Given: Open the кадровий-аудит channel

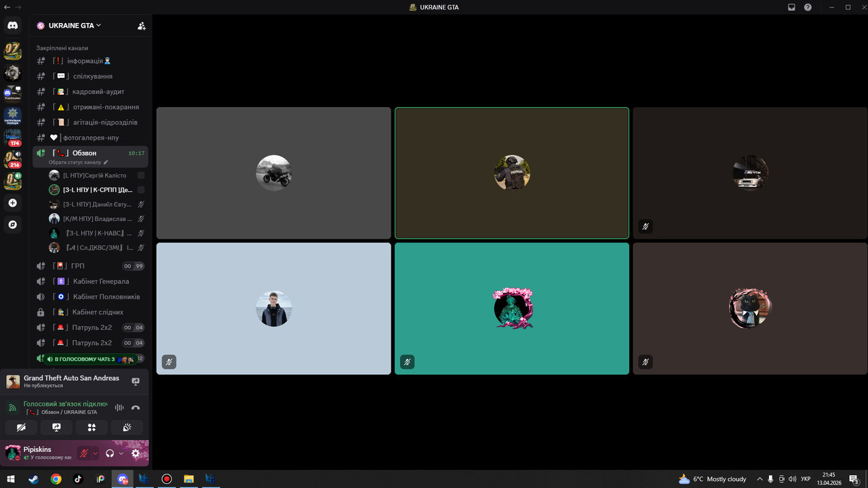Looking at the screenshot, I should click(x=90, y=91).
